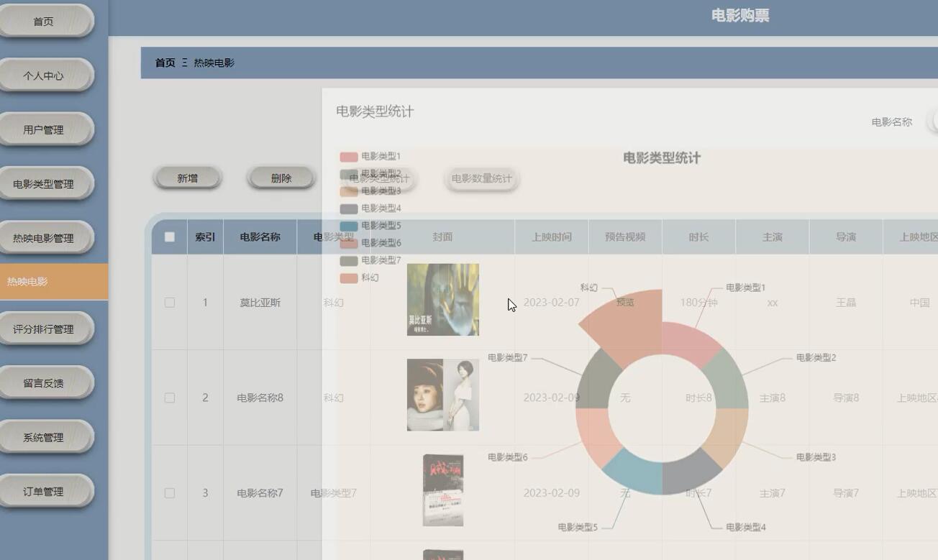Open the 莫比亚斯 cover thumbnail
This screenshot has width=938, height=560.
tap(443, 300)
